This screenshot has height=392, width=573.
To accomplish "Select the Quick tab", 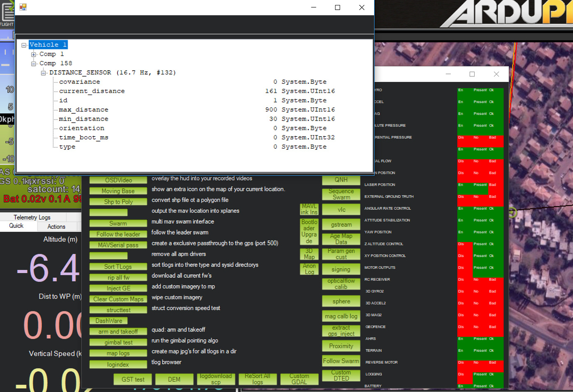I will [x=17, y=226].
